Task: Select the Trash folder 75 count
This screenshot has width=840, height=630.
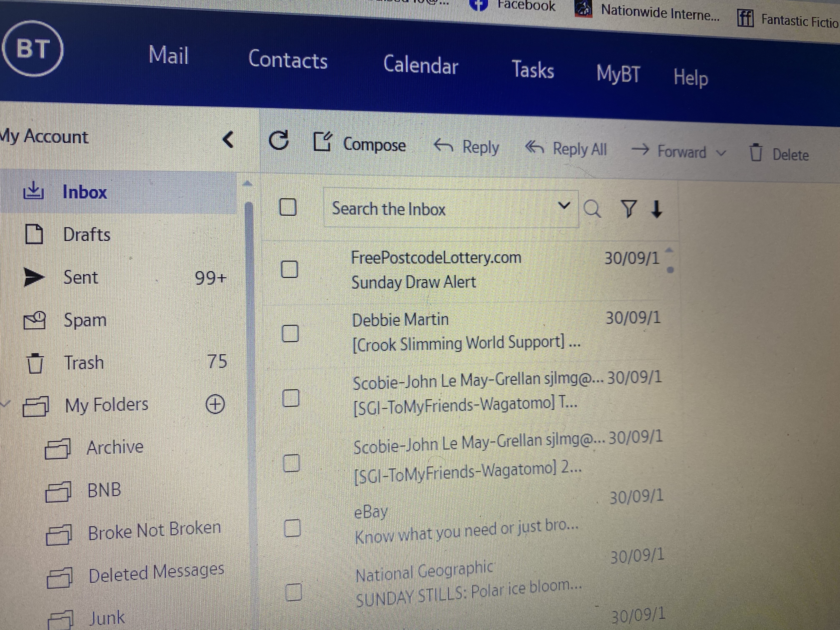Action: 217,361
